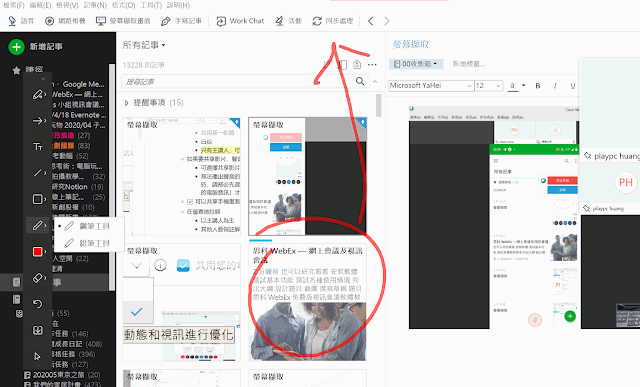Screen dimensions: 640x387
Task: Select the rectangle shape annotation tool
Action: point(38,199)
